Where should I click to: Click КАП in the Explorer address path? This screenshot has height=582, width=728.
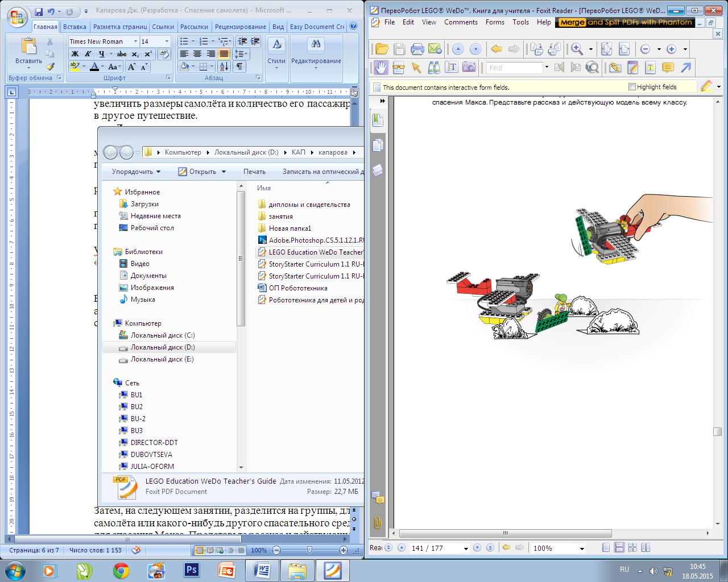[x=298, y=152]
